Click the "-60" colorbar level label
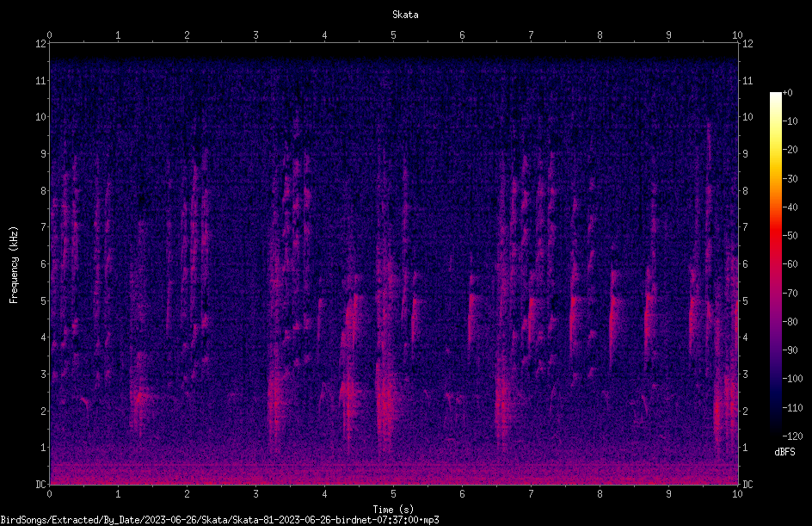The height and width of the screenshot is (526, 812). (790, 264)
